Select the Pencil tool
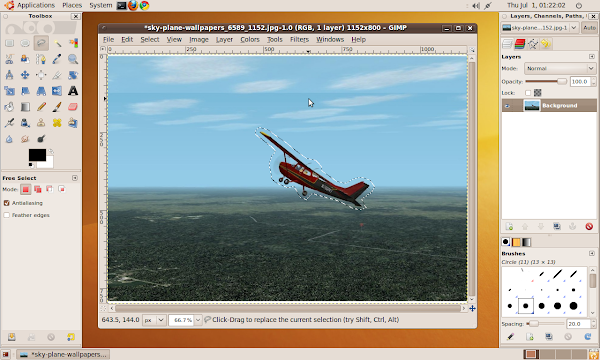Image resolution: width=600 pixels, height=360 pixels. (41, 107)
